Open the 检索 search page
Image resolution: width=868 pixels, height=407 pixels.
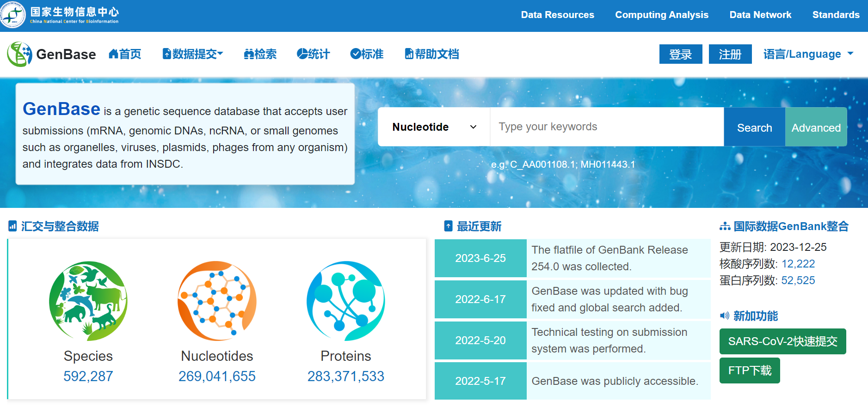coord(260,54)
